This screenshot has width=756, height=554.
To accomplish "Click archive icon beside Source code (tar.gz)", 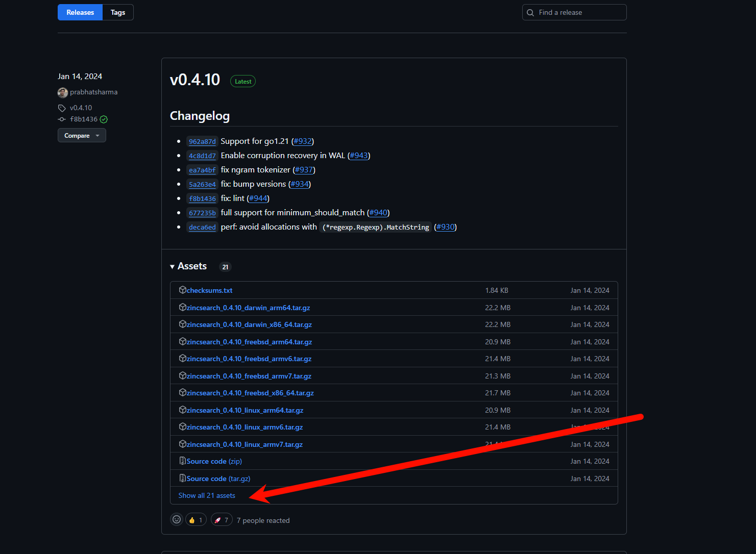I will 183,478.
